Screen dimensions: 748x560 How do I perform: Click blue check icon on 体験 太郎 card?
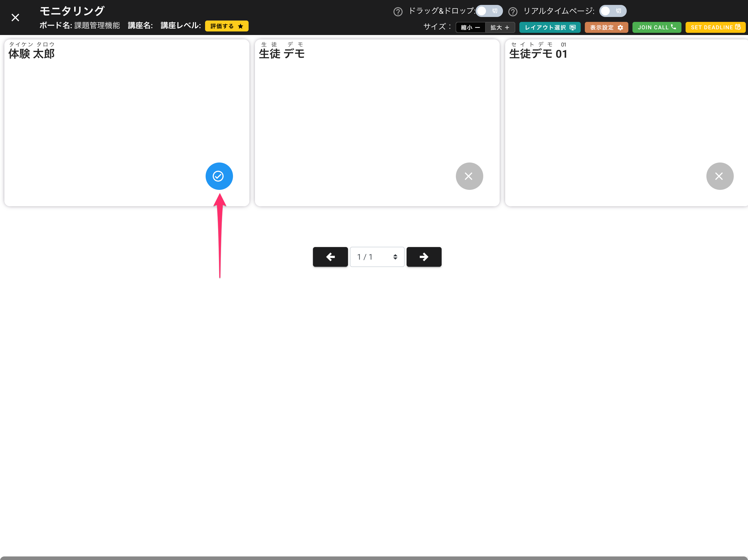pos(219,176)
